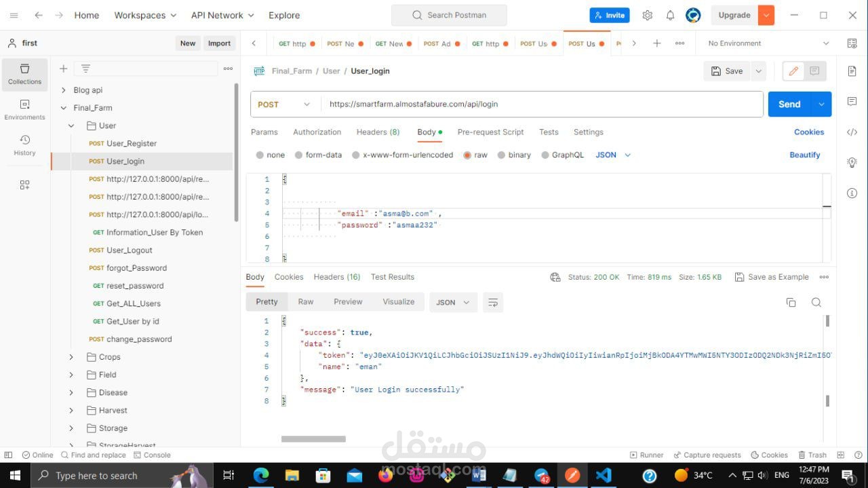Open the Params tab
868x488 pixels.
coord(264,132)
